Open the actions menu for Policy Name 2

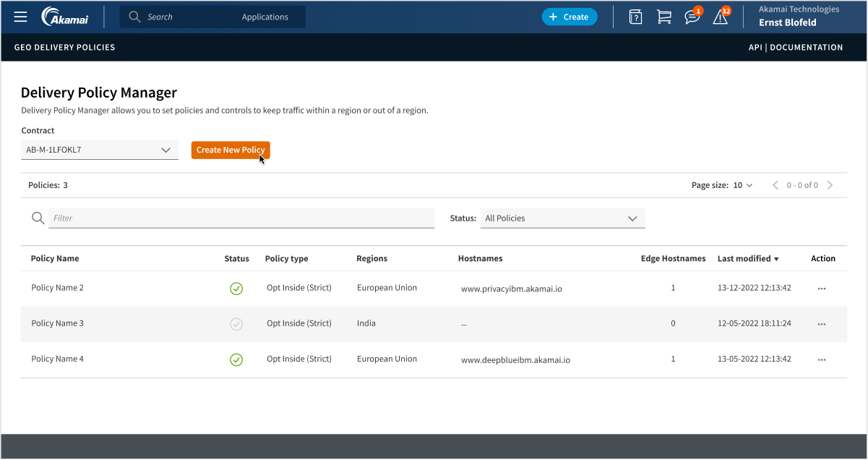tap(822, 288)
